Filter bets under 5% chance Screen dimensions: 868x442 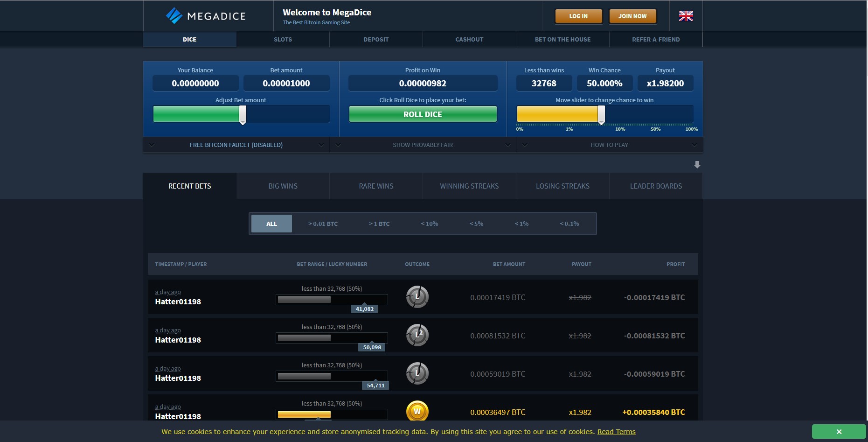pos(476,224)
